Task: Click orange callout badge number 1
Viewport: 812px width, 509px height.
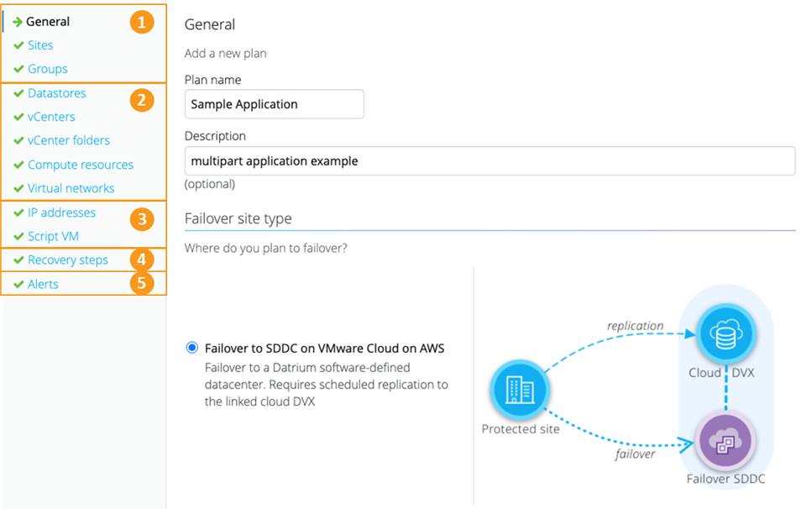Action: [141, 23]
